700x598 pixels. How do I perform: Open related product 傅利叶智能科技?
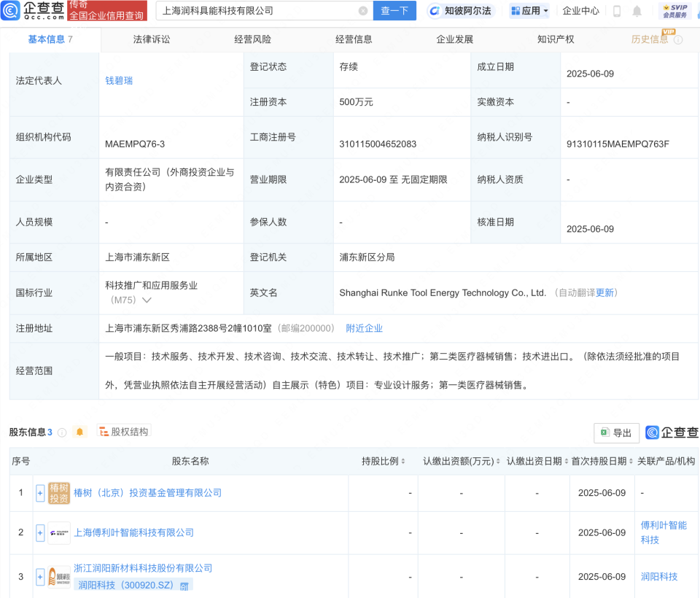pos(664,532)
